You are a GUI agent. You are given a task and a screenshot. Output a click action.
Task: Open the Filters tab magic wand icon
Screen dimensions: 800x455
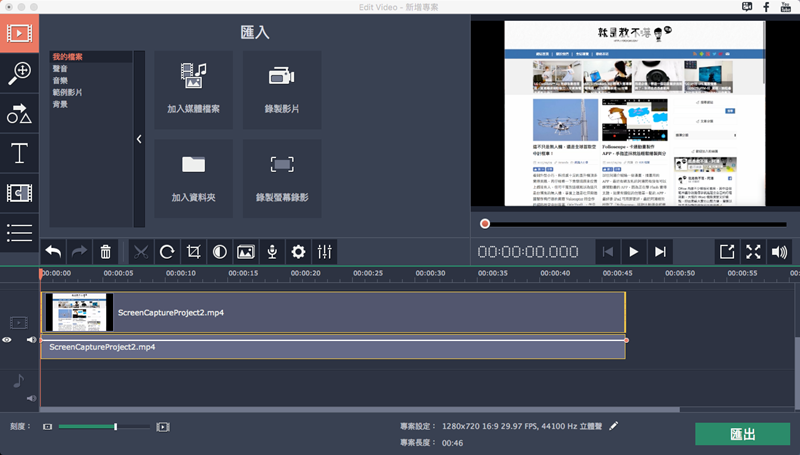(19, 71)
